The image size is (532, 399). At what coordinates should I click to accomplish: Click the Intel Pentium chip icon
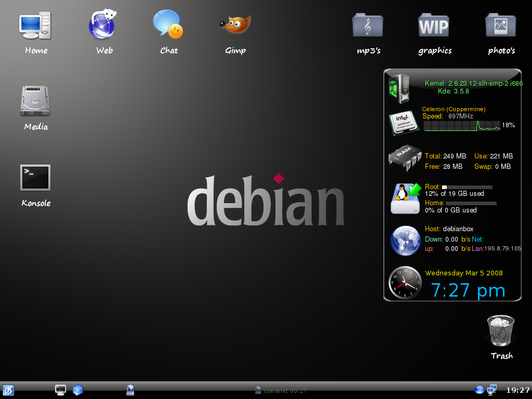click(x=403, y=123)
